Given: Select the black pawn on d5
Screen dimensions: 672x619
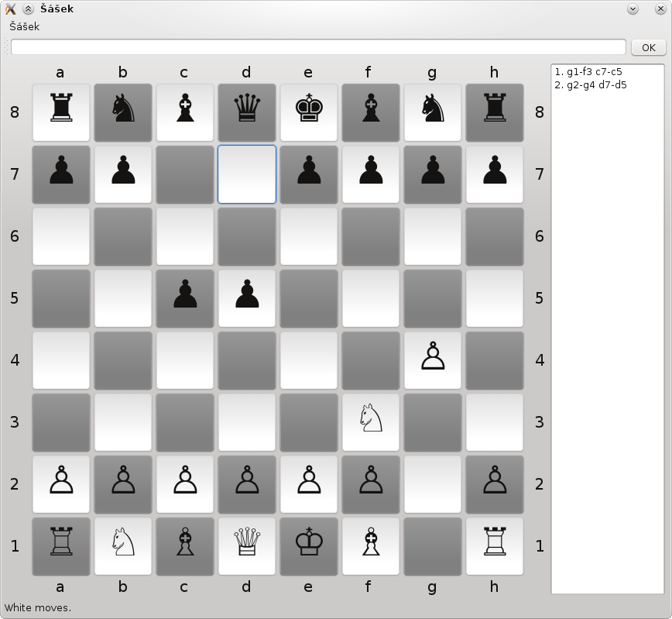Looking at the screenshot, I should click(247, 298).
